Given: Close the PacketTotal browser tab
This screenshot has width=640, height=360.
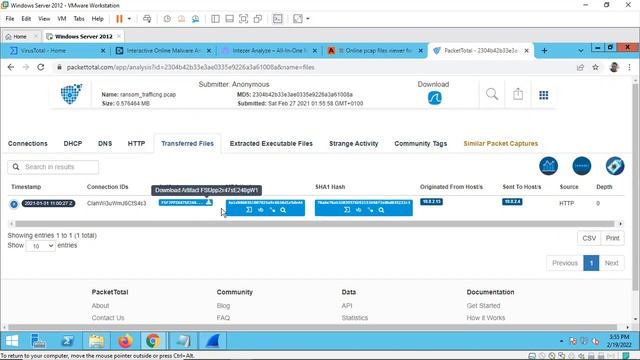Looking at the screenshot, I should tap(527, 51).
